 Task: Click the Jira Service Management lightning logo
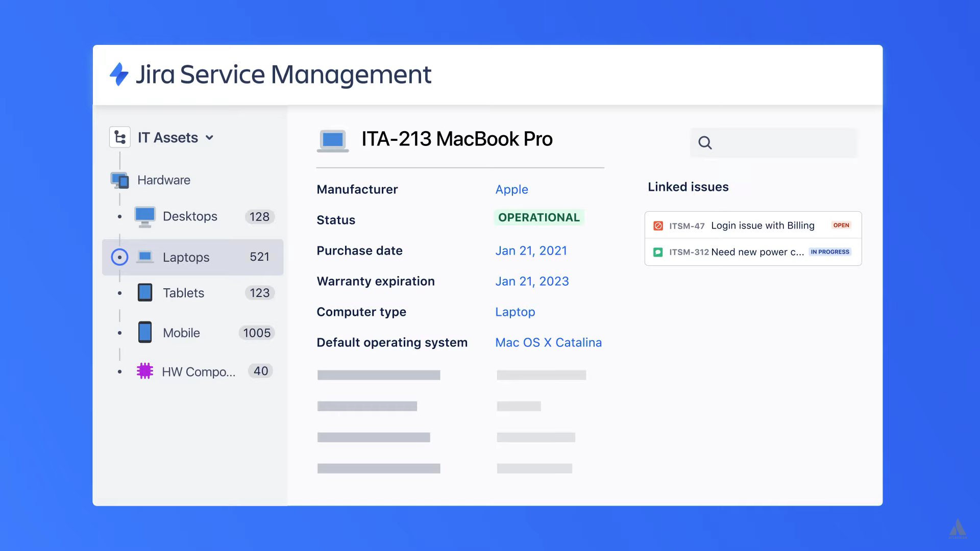click(119, 74)
